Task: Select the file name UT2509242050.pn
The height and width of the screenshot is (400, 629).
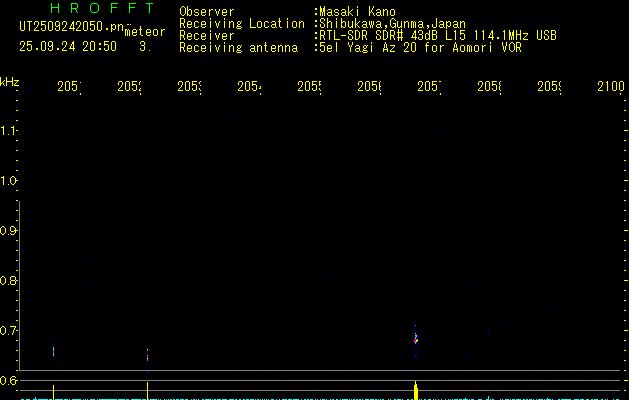Action: pos(72,27)
